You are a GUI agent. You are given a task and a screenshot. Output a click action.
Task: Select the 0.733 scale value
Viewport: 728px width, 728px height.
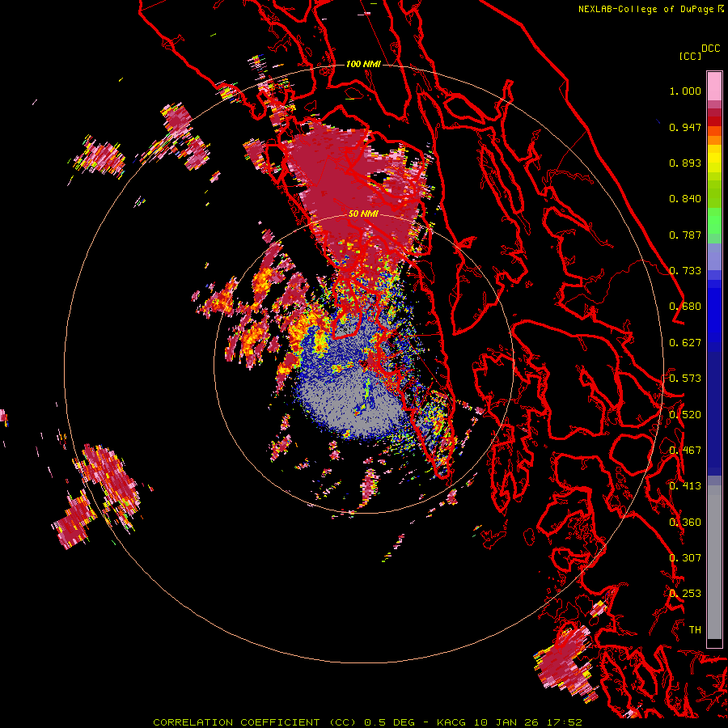[x=685, y=271]
